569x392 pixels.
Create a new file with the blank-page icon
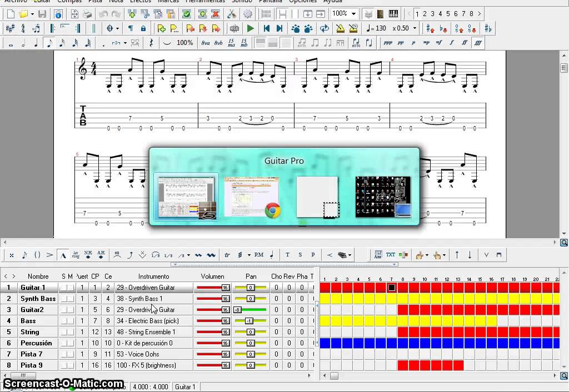(11, 14)
